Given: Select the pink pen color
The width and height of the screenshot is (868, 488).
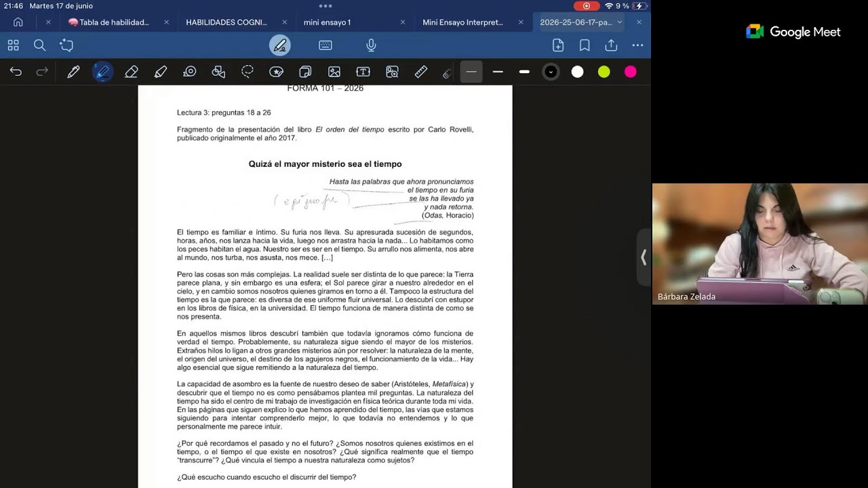Looking at the screenshot, I should (631, 72).
